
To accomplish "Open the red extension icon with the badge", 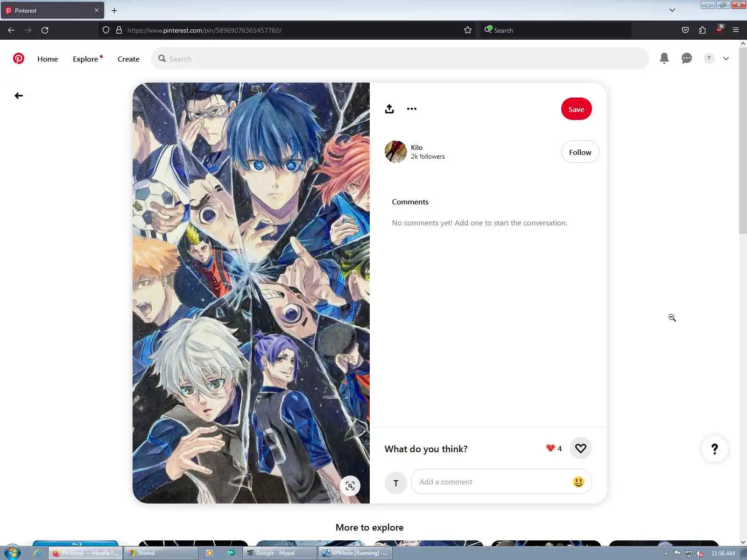I will (x=719, y=30).
